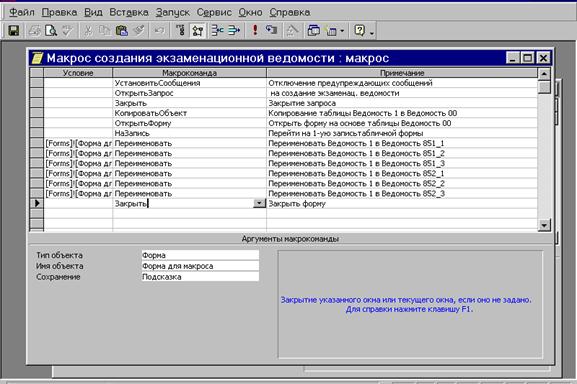Click the Copy icon in toolbar
Viewport: 577px width, 384px height.
(x=105, y=31)
